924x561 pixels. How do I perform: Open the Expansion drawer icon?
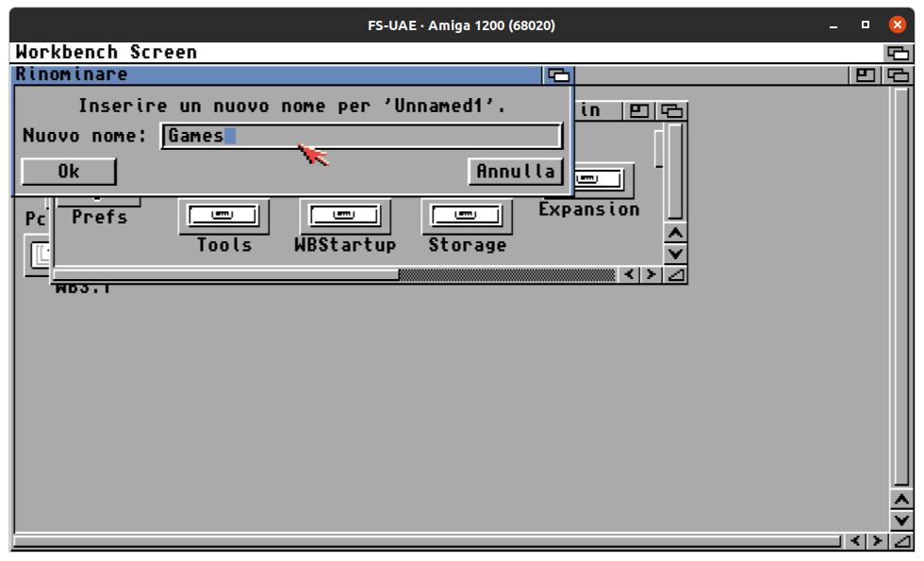[602, 180]
